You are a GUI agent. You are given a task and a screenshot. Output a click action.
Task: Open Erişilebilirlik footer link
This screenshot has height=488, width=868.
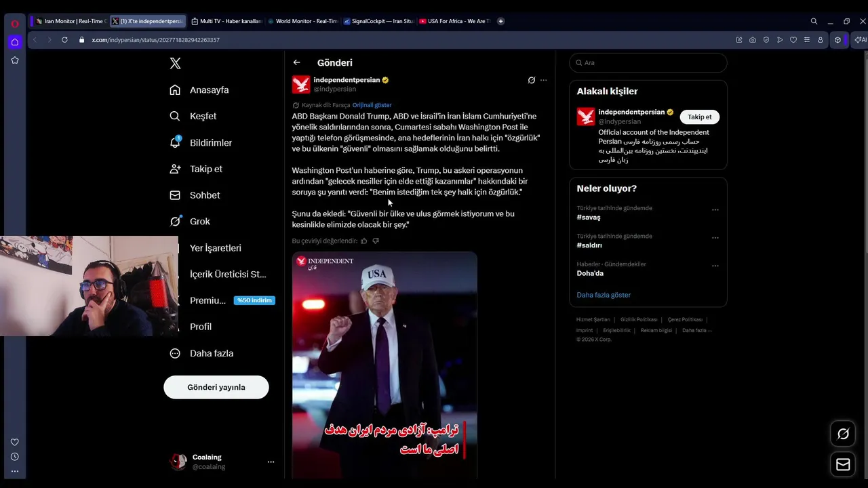[x=617, y=330]
